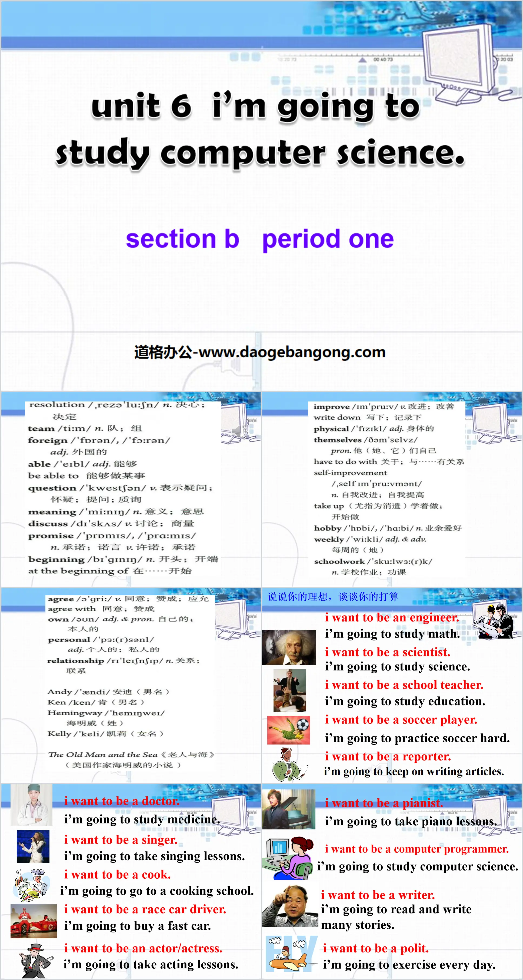Click the blue header banner color area

[194, 19]
